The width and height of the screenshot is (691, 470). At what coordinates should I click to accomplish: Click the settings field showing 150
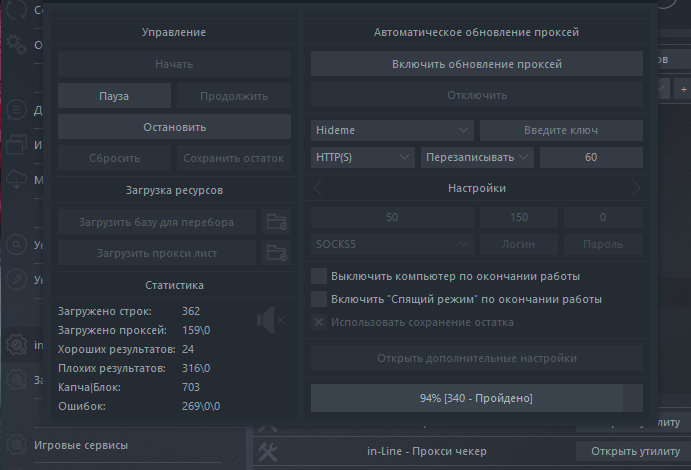click(x=519, y=217)
